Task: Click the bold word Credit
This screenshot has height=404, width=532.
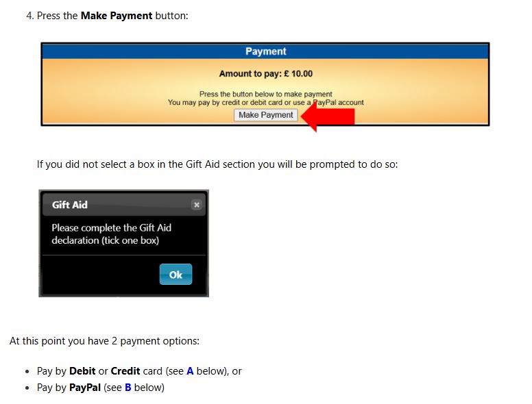Action: coord(125,370)
